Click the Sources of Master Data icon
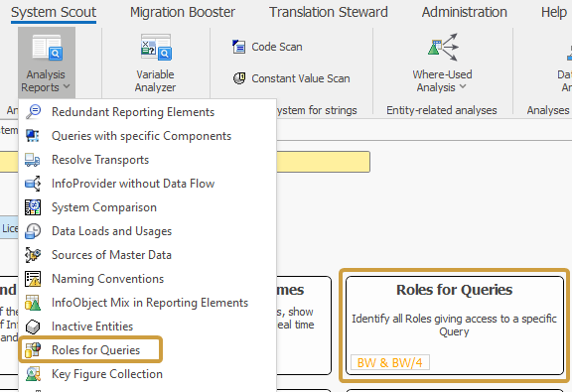572x392 pixels. [33, 255]
